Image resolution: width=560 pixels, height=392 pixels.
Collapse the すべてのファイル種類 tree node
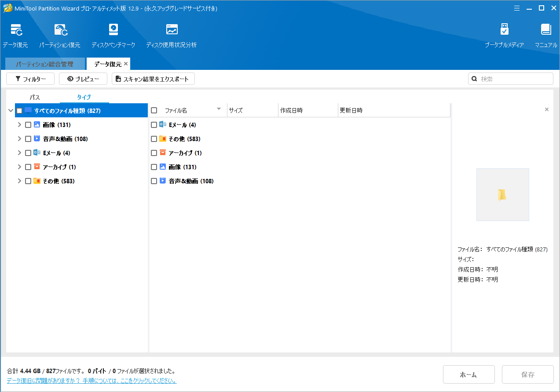(11, 111)
